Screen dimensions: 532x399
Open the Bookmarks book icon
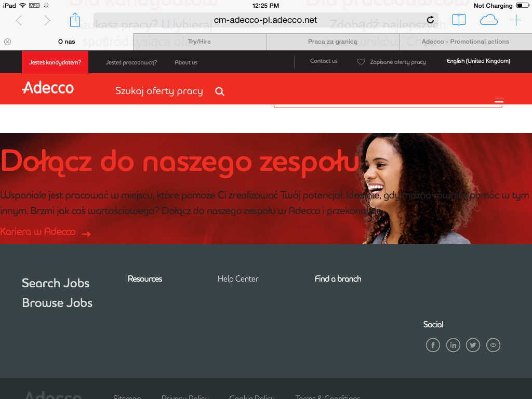point(459,20)
